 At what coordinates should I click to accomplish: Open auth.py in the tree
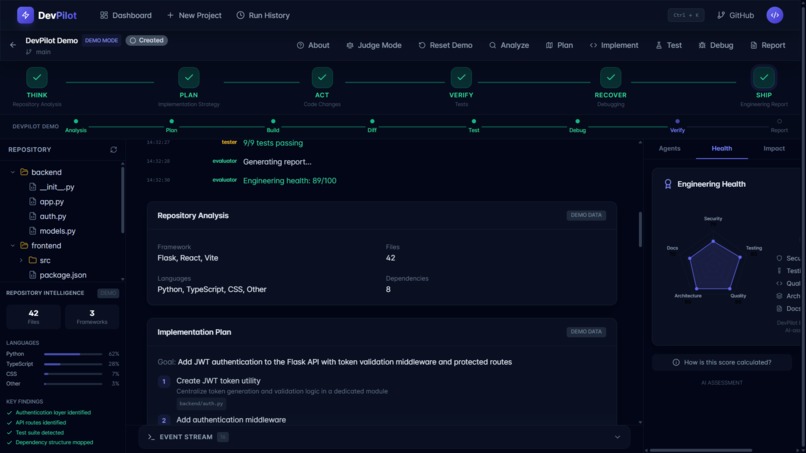tap(52, 216)
